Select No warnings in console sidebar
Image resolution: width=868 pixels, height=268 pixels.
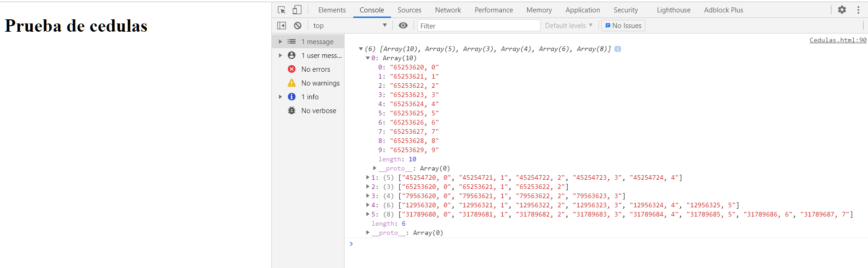(308, 83)
